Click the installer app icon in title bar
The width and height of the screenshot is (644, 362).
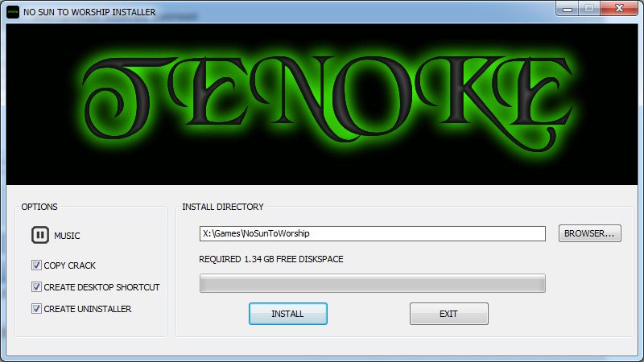point(13,12)
